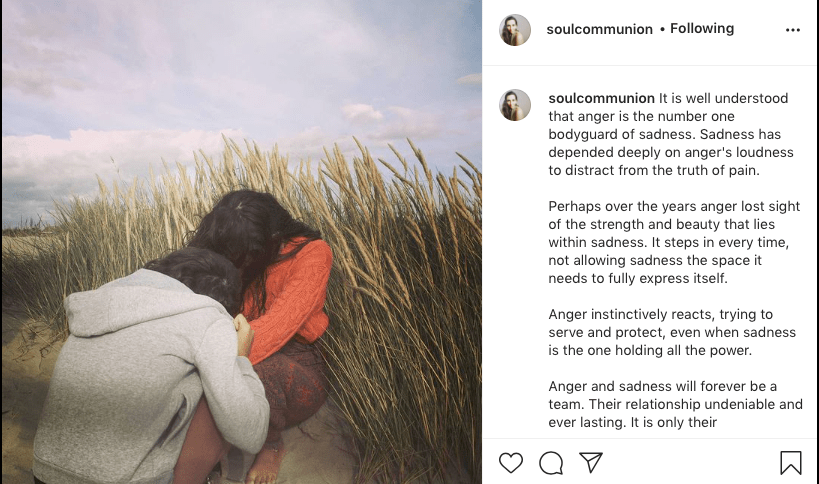Image resolution: width=819 pixels, height=484 pixels.
Task: Open profile via bold soulcommunion in caption
Action: click(601, 98)
